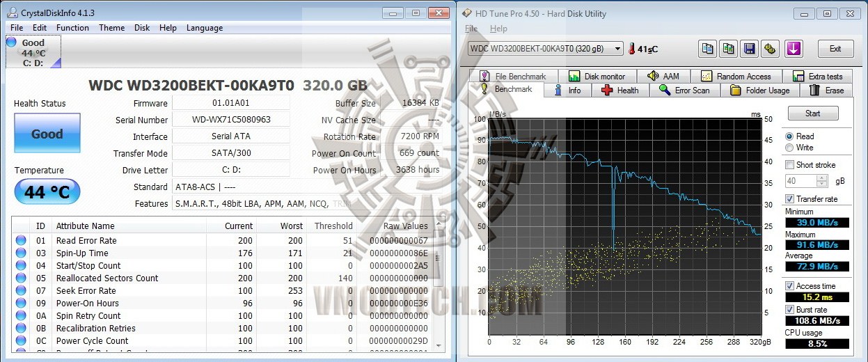Switch to Folder Usage tab
Screen dimensions: 868x362
pos(760,90)
